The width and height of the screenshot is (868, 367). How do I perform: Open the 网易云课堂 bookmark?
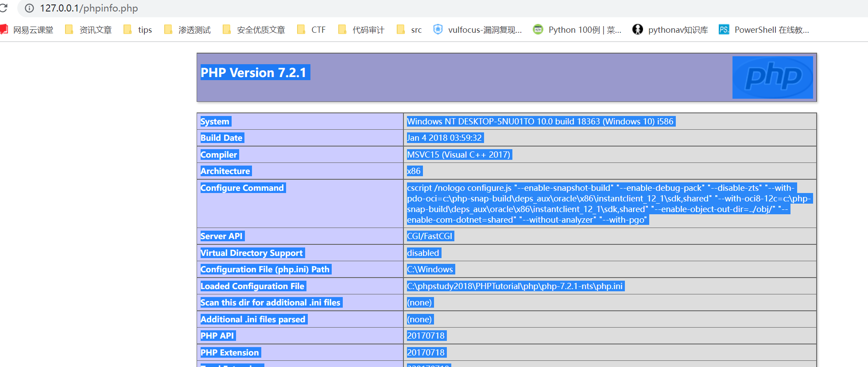[x=27, y=30]
